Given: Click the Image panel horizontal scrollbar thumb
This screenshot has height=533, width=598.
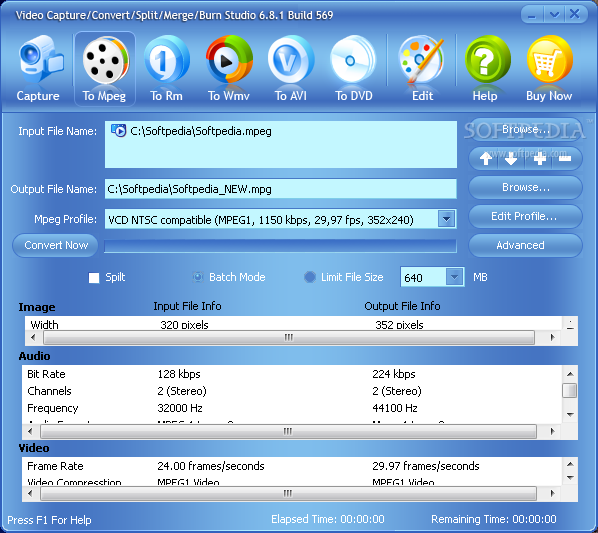Looking at the screenshot, I should tap(289, 337).
